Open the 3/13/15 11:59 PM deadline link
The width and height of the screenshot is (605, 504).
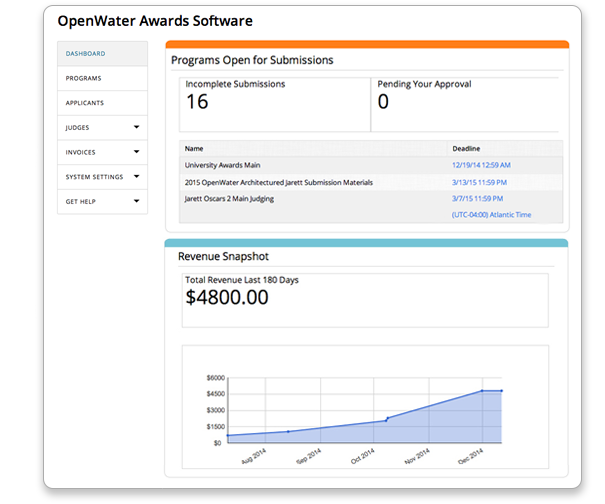click(479, 182)
